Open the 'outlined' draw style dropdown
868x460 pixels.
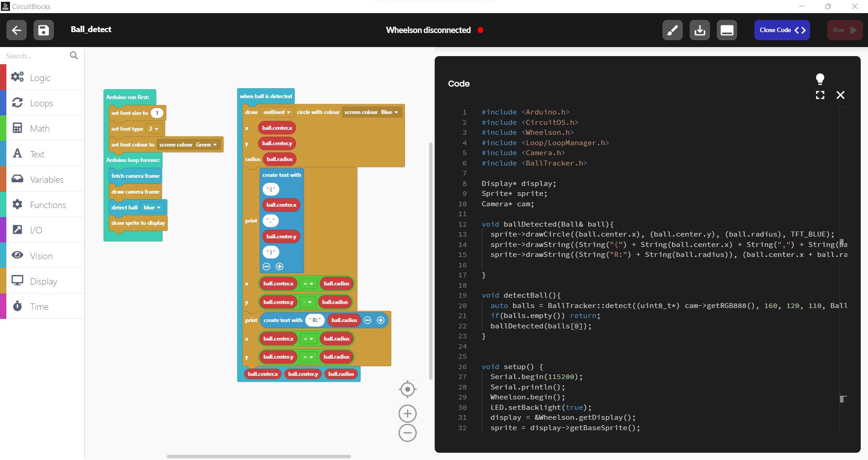tap(276, 112)
